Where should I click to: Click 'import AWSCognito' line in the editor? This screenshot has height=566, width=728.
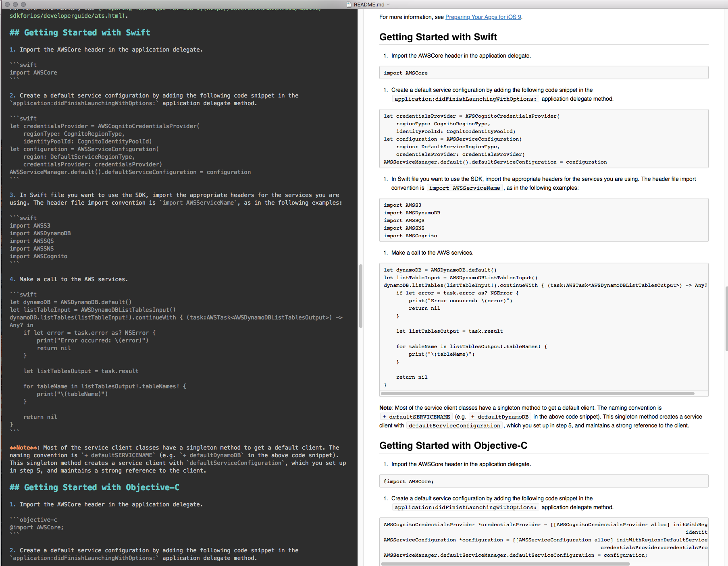tap(39, 256)
